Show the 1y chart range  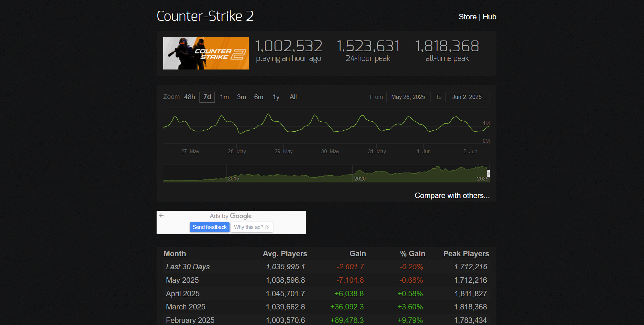point(276,97)
